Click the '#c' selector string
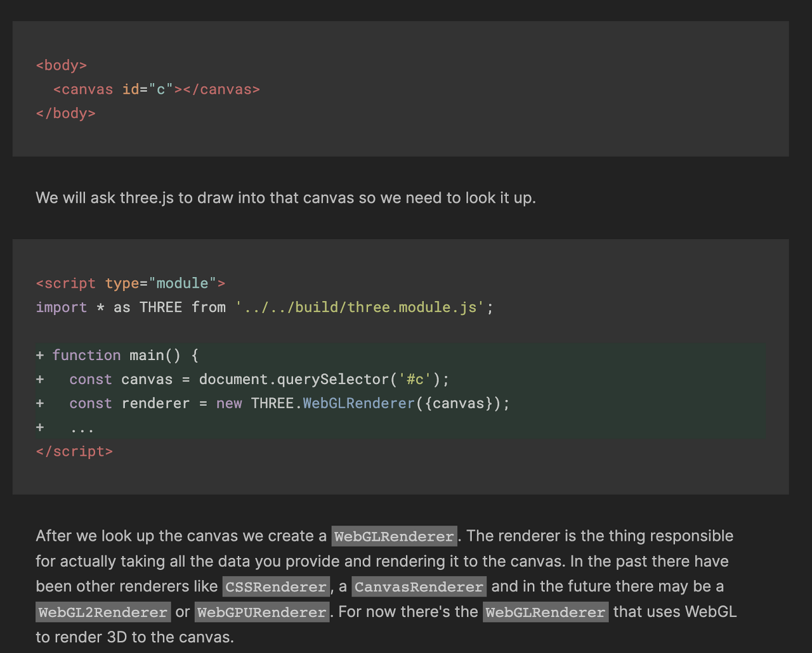 click(x=415, y=379)
